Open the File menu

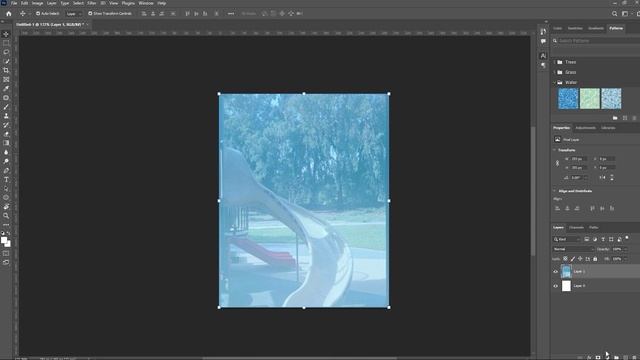click(x=14, y=3)
